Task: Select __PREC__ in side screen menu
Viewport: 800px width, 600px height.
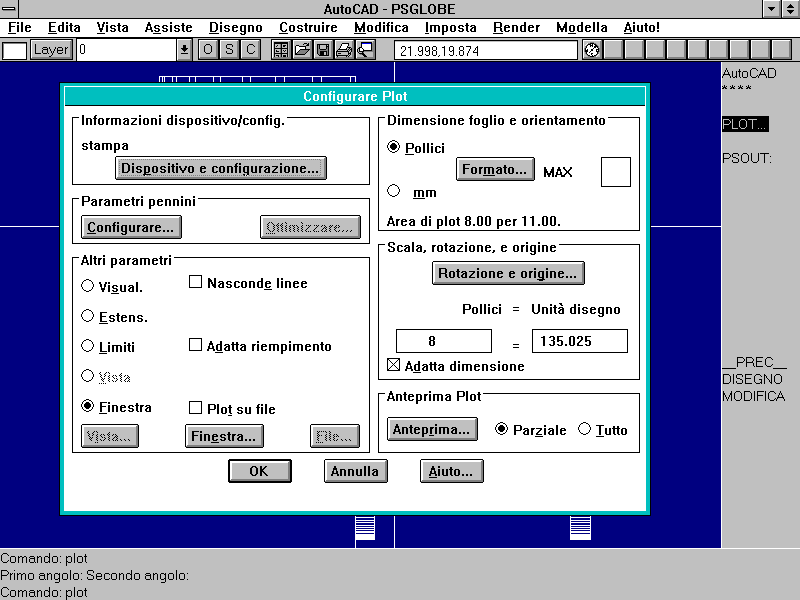Action: (755, 362)
